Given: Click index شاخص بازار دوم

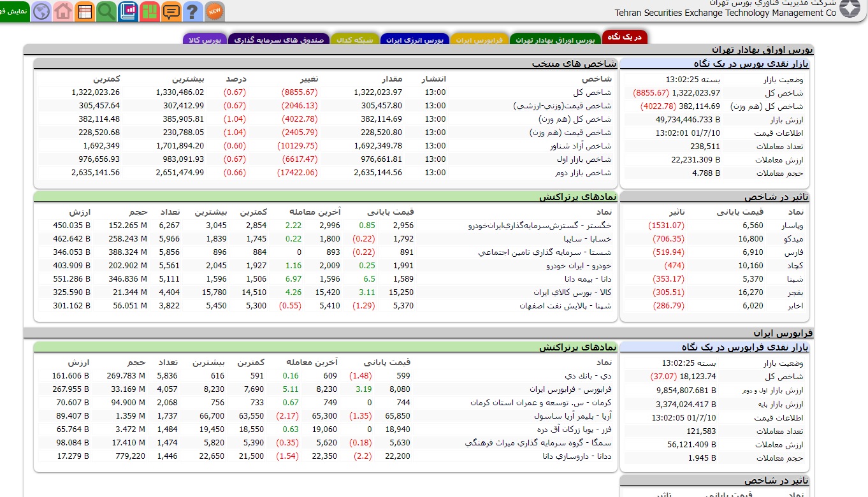Looking at the screenshot, I should [x=584, y=173].
